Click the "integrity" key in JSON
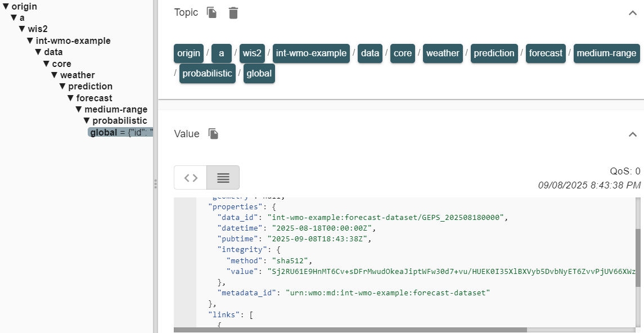Viewport: 644px width, 333px height. point(242,250)
